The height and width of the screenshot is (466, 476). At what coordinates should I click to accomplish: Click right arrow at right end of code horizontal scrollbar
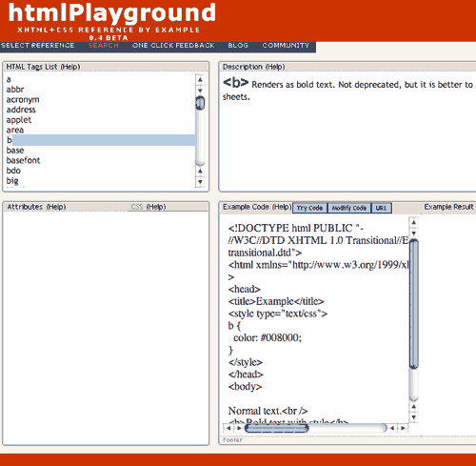coord(403,428)
